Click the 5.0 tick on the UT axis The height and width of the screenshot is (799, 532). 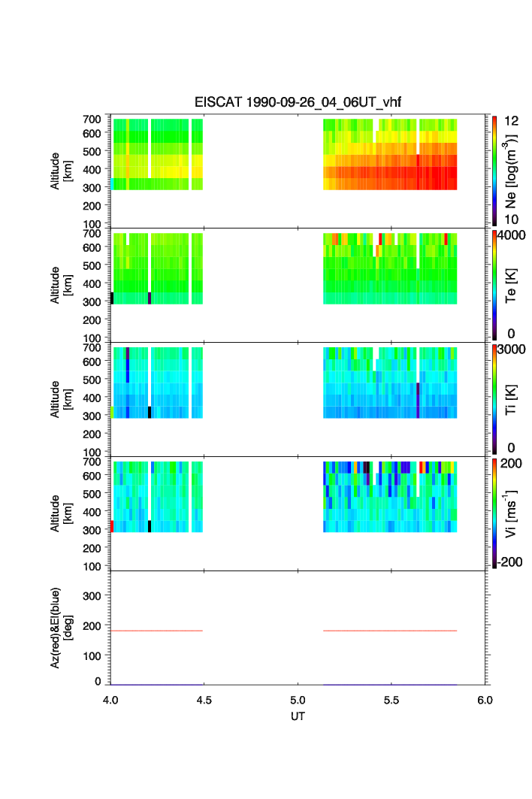298,700
